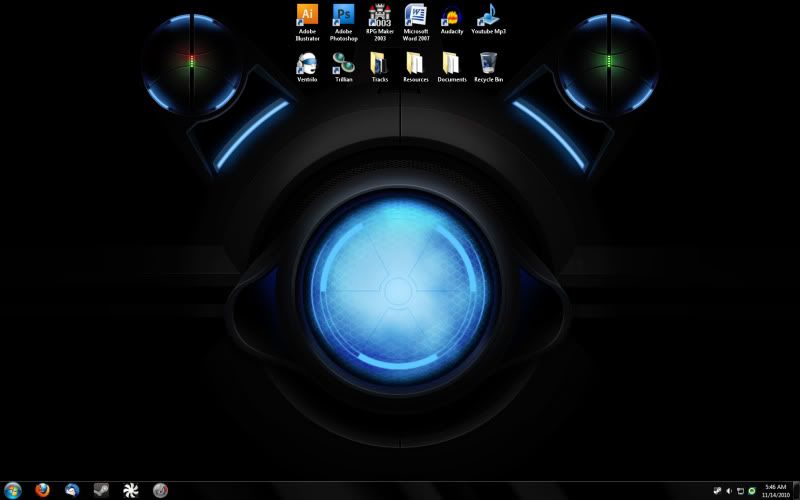
Task: Launch Adobe Photoshop from the desktop
Action: click(x=343, y=22)
